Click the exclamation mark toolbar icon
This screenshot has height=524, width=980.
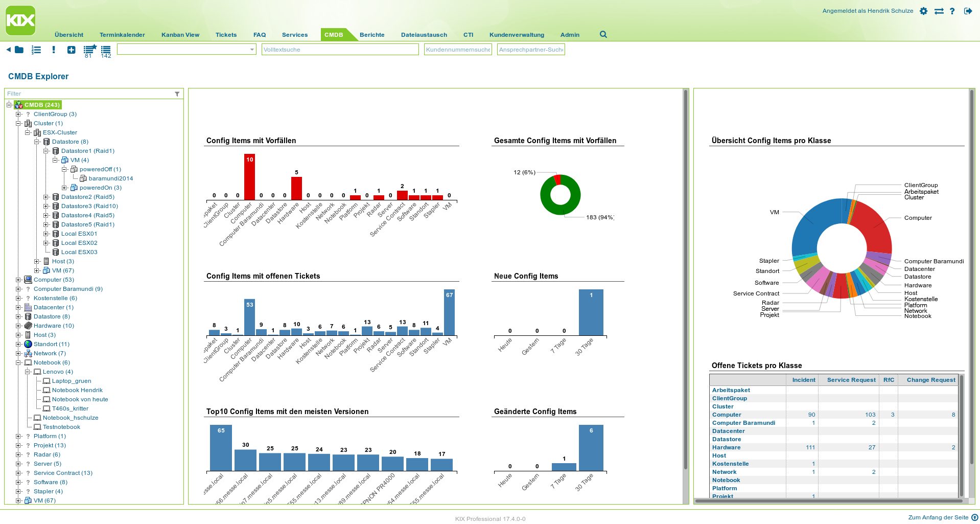pyautogui.click(x=54, y=50)
